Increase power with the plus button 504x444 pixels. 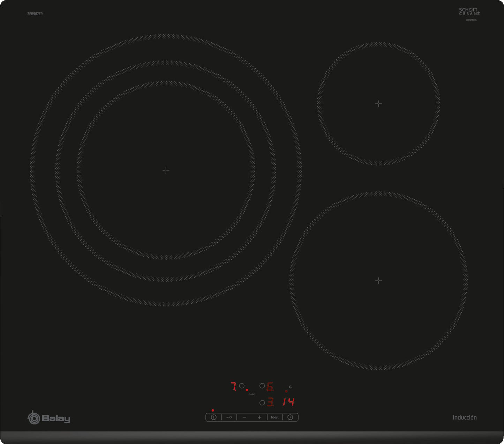coord(259,417)
